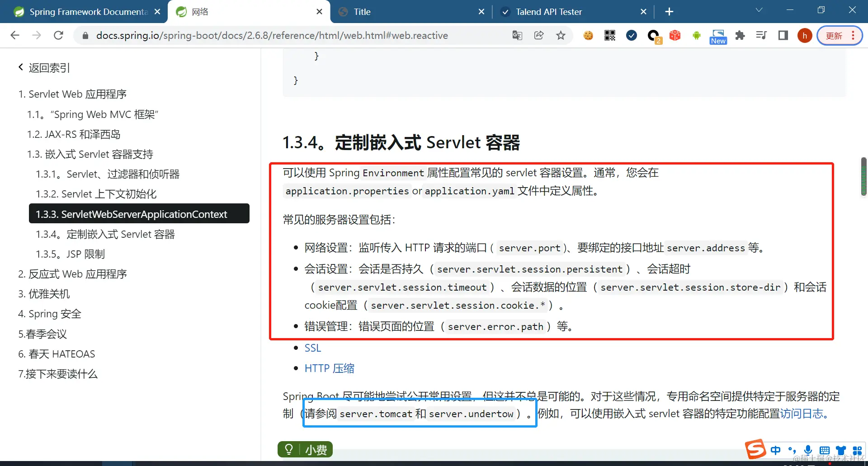Open 1. Servlet Web 应用程序 section
Viewport: 868px width, 466px height.
[72, 94]
